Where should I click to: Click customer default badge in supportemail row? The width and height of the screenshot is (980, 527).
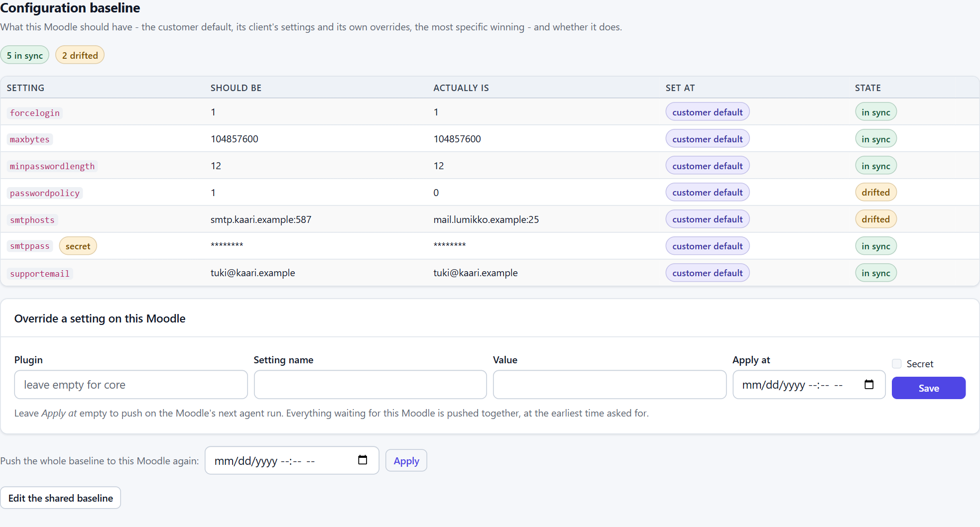708,273
